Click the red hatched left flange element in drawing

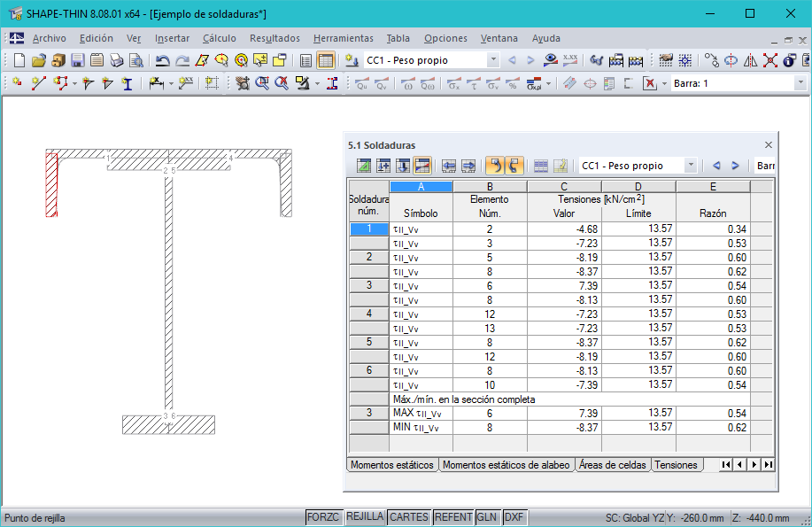(x=51, y=184)
